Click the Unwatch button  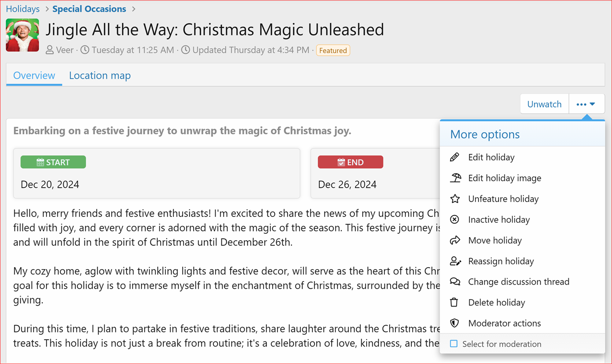pyautogui.click(x=544, y=104)
